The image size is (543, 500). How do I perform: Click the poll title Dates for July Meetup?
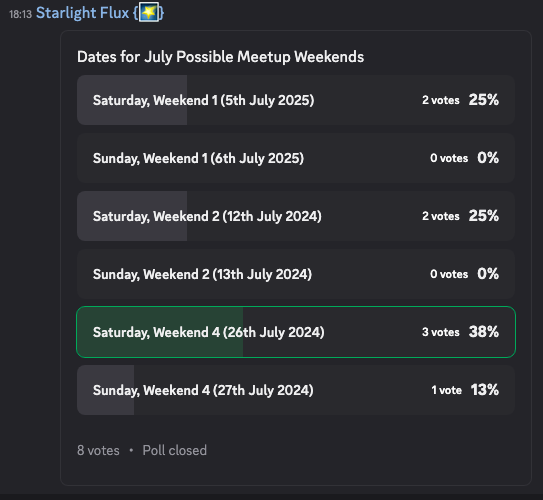220,57
